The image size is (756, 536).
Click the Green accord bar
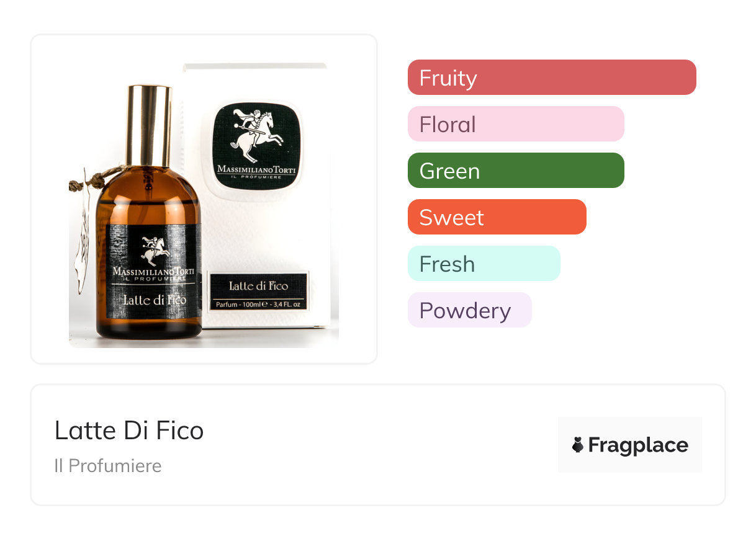pyautogui.click(x=516, y=171)
